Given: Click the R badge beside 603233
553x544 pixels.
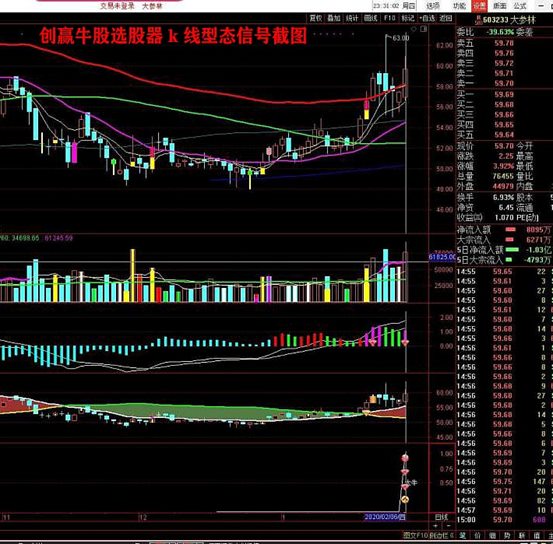Looking at the screenshot, I should click(x=479, y=20).
